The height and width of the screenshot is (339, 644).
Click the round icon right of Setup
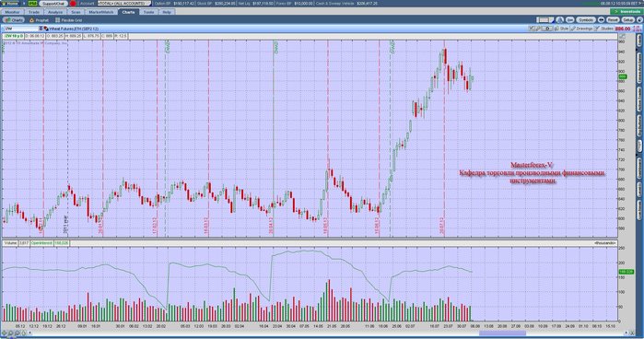click(x=639, y=19)
